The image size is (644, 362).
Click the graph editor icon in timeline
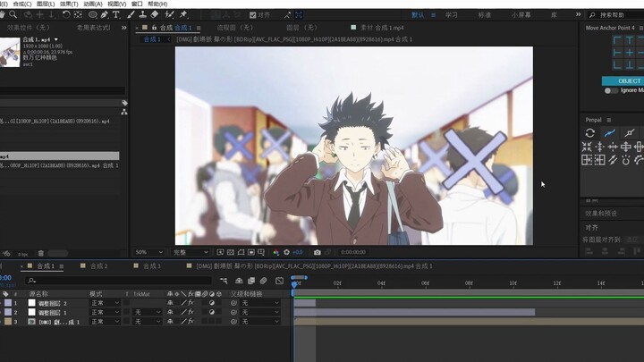[279, 281]
